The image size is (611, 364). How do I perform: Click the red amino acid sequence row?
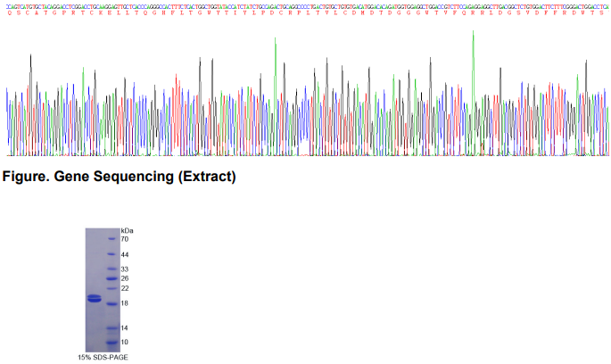coord(308,12)
